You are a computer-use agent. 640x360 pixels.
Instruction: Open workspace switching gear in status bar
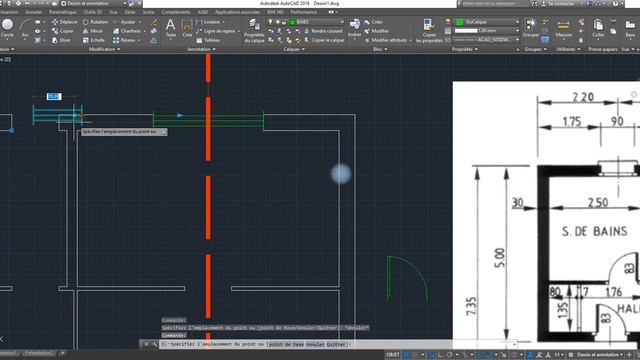click(571, 355)
